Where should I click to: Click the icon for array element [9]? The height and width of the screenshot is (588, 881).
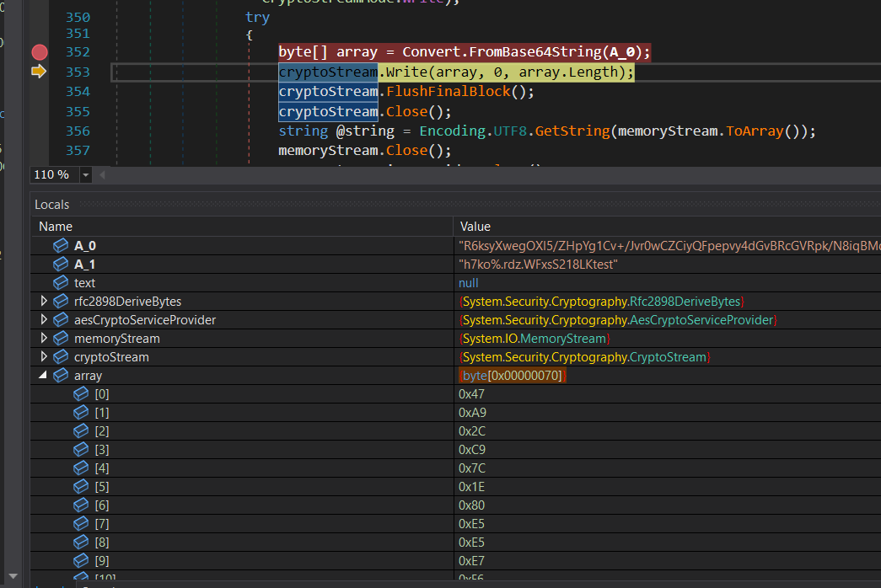[x=81, y=561]
